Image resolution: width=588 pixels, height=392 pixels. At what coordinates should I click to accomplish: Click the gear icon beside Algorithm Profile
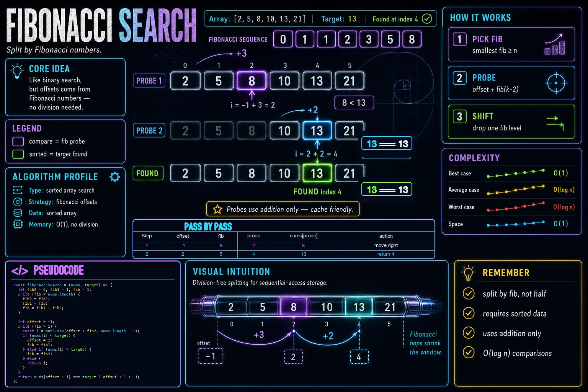pos(114,176)
